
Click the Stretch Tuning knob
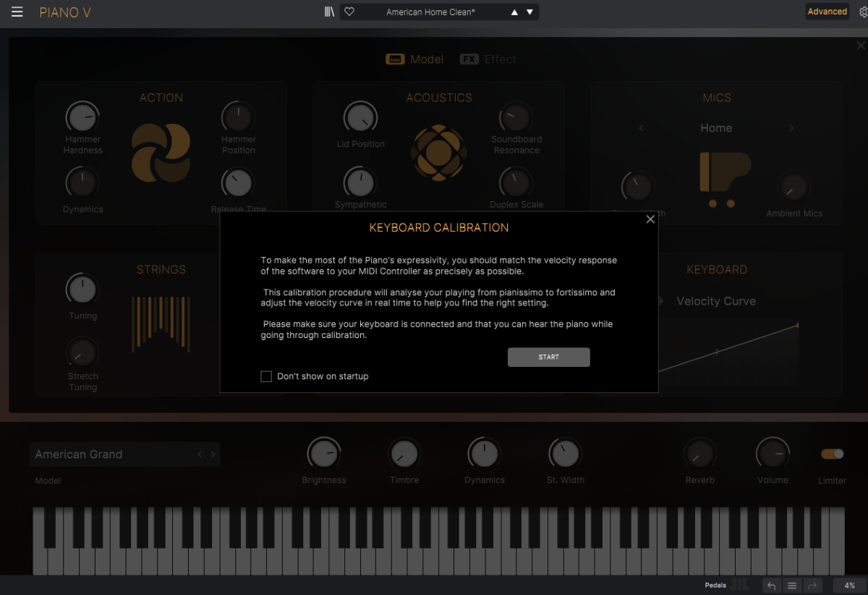[x=82, y=353]
